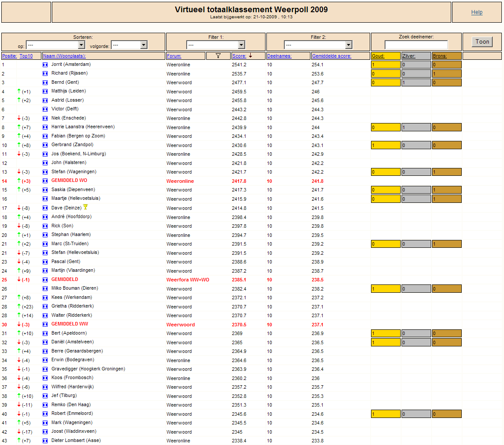Click the blue detail icon beside Jorrit (Amsterdam)
This screenshot has height=445, width=504.
coord(45,65)
